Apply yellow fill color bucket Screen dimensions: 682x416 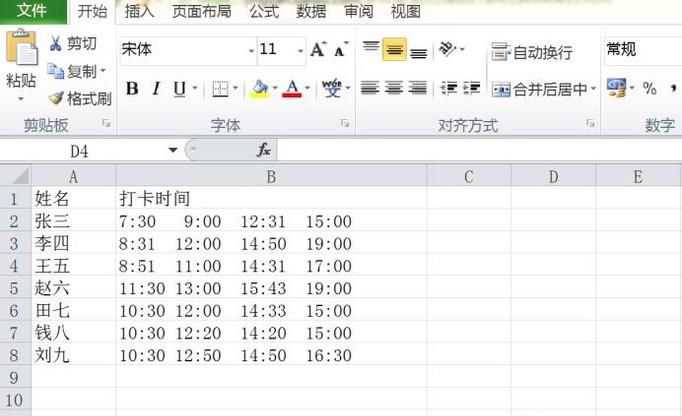(x=260, y=89)
